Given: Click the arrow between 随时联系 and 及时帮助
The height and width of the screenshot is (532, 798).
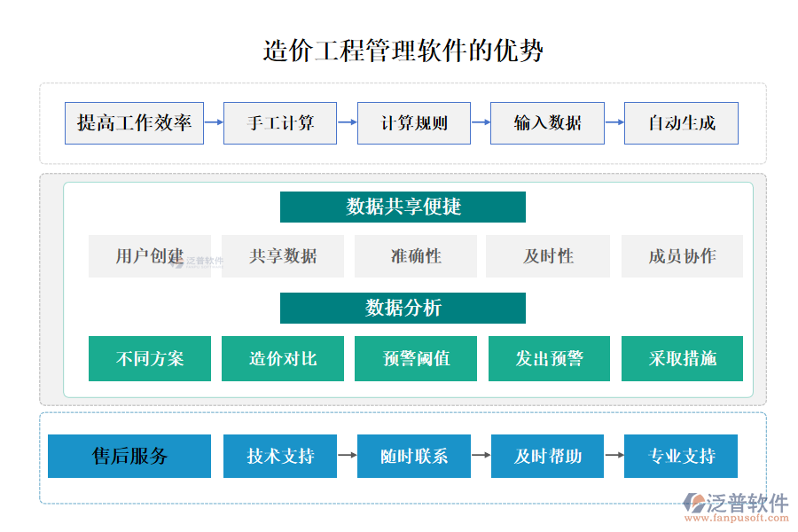Looking at the screenshot, I should point(481,456).
